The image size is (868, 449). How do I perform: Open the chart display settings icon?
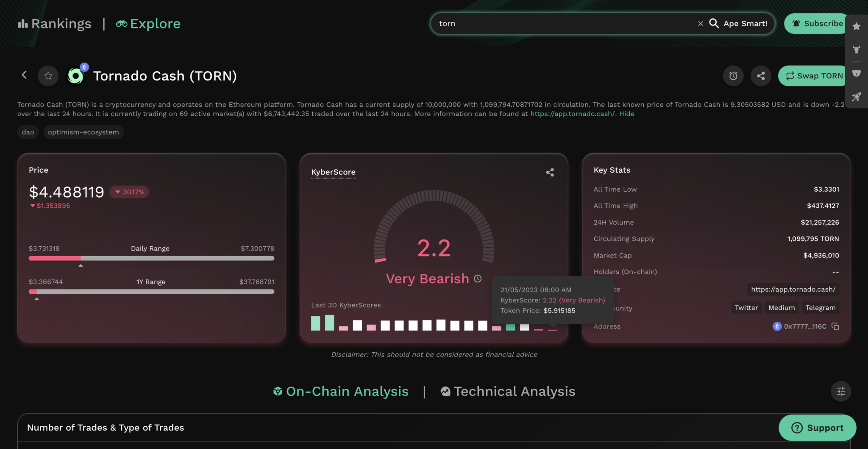coord(841,391)
